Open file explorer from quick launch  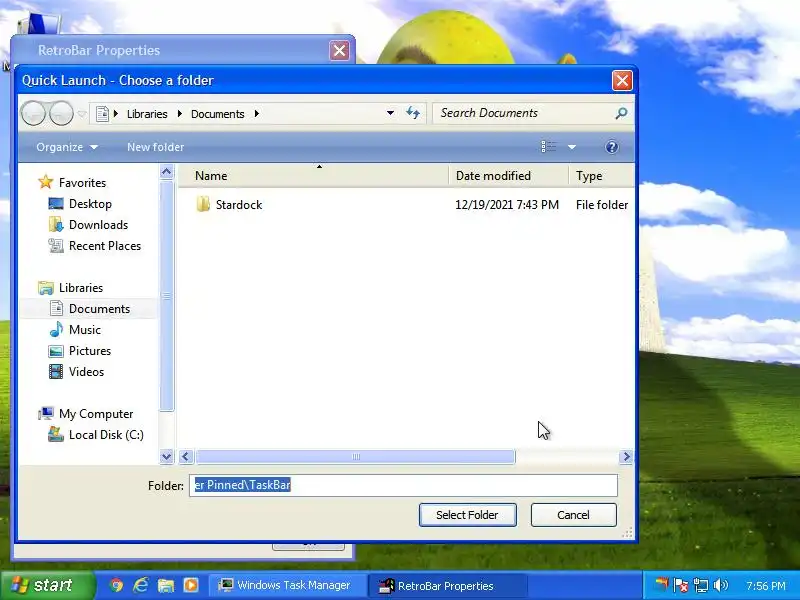(x=166, y=585)
